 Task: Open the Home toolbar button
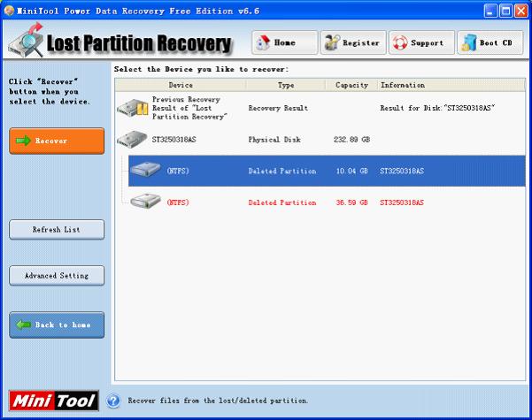pyautogui.click(x=285, y=42)
